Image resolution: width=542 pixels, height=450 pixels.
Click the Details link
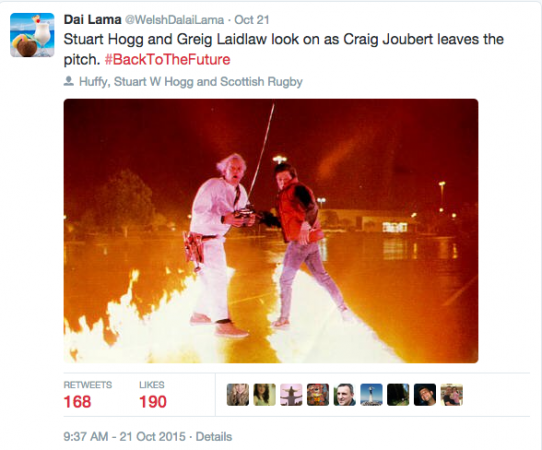click(214, 437)
